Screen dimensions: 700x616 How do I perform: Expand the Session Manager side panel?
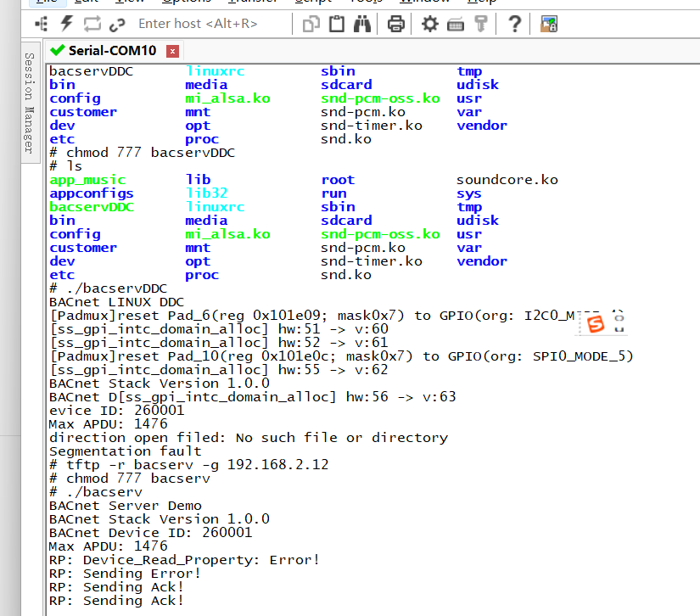[x=30, y=103]
